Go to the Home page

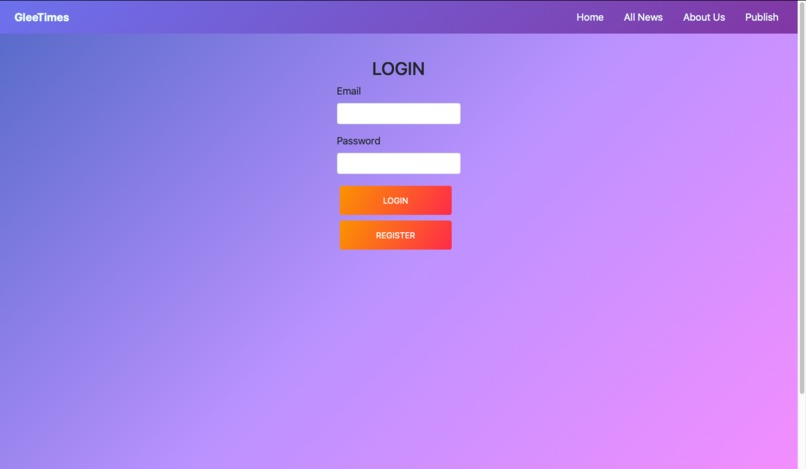(590, 17)
